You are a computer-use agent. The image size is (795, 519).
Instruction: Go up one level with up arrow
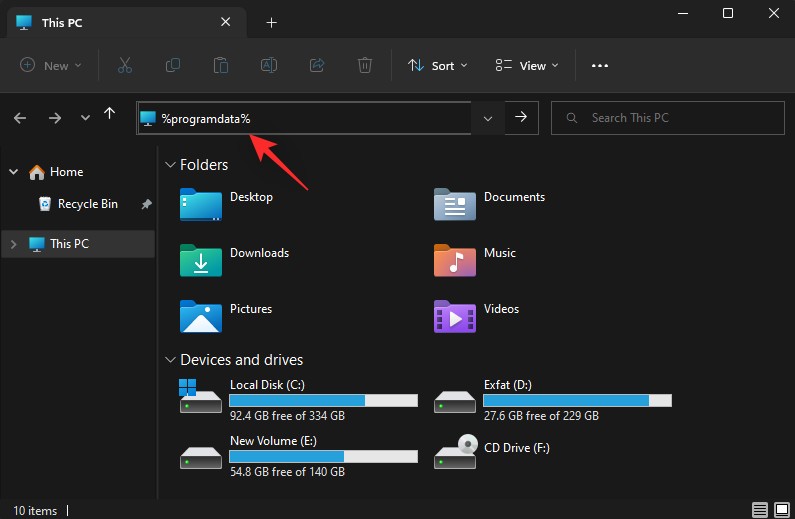pyautogui.click(x=110, y=114)
